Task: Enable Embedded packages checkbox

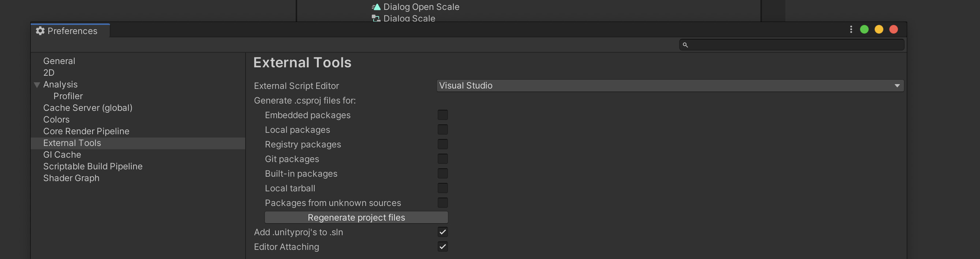Action: pyautogui.click(x=442, y=115)
